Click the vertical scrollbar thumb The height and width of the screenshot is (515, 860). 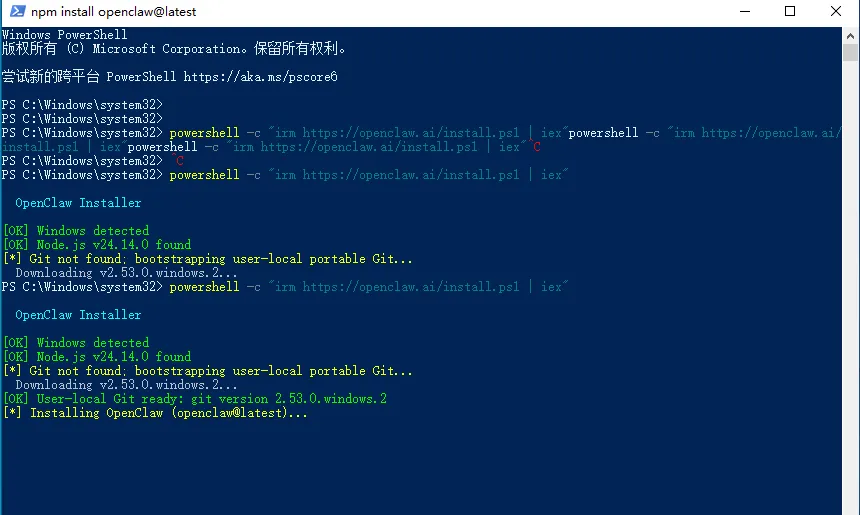click(851, 54)
